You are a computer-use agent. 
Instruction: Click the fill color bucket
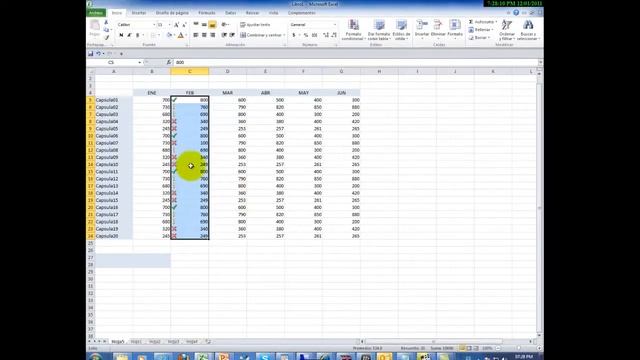point(169,36)
